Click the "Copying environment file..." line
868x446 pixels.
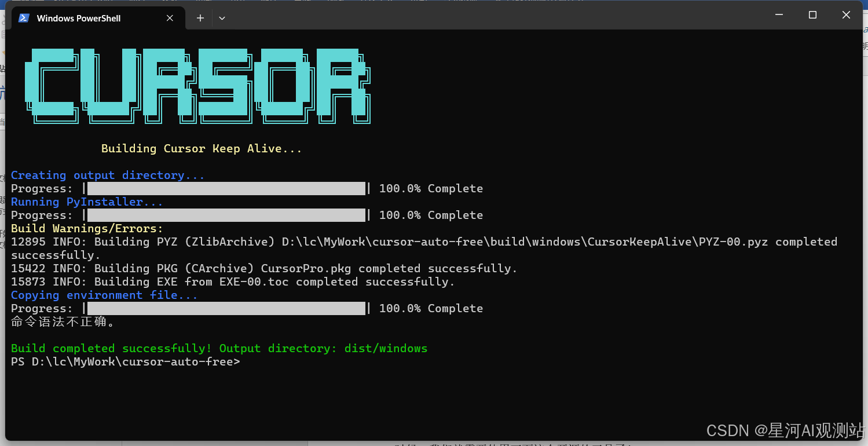click(x=104, y=295)
